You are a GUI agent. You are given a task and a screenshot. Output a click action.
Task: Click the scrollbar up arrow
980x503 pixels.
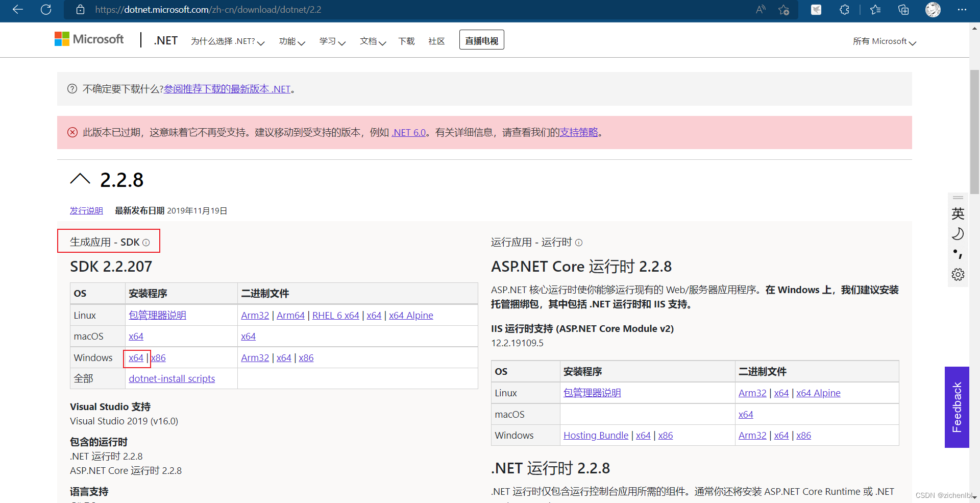tap(974, 29)
